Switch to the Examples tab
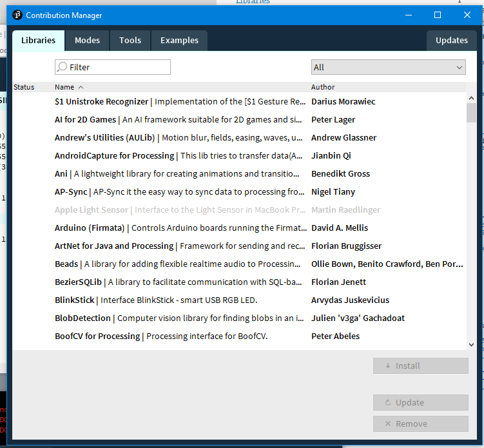 (179, 41)
